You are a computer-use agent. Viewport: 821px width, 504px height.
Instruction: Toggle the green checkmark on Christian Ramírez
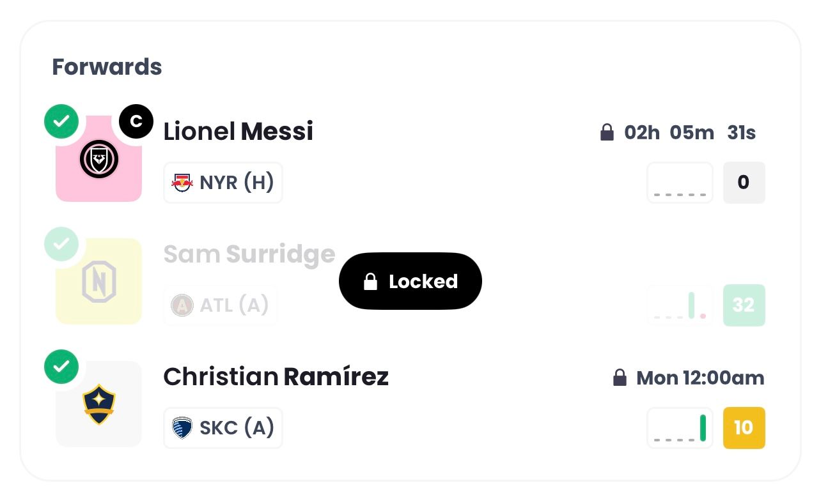pyautogui.click(x=61, y=367)
